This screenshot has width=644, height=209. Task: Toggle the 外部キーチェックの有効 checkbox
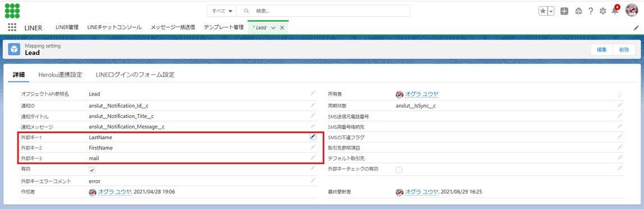pyautogui.click(x=399, y=170)
